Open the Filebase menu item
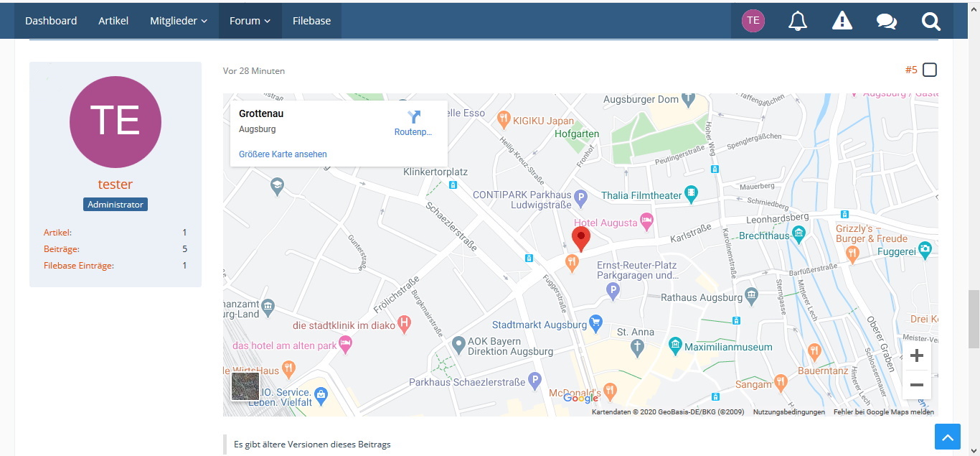Image resolution: width=980 pixels, height=456 pixels. coord(311,21)
